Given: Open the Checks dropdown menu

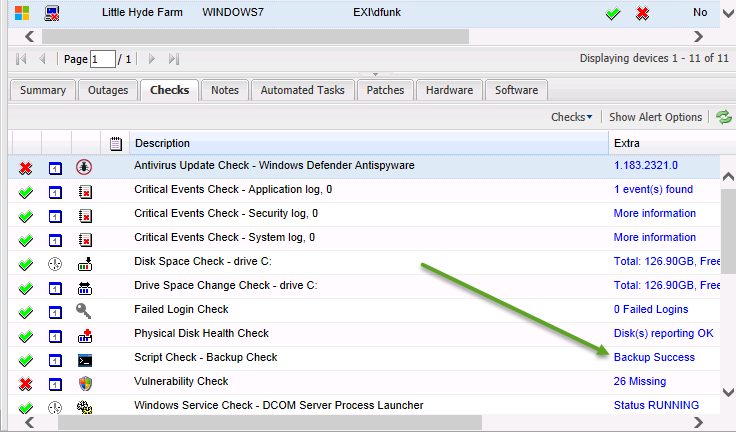Looking at the screenshot, I should (x=571, y=117).
